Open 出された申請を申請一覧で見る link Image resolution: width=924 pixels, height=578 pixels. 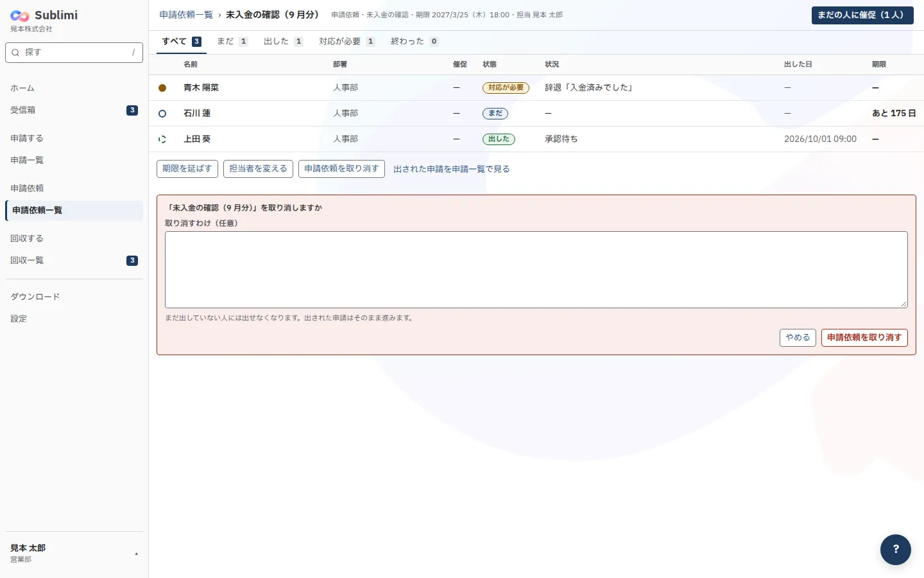tap(452, 169)
